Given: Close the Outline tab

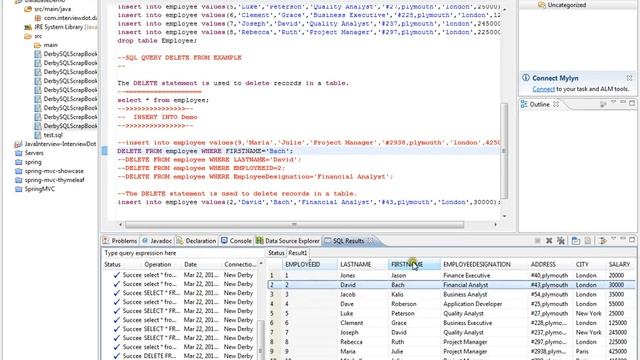Looking at the screenshot, I should pyautogui.click(x=556, y=104).
